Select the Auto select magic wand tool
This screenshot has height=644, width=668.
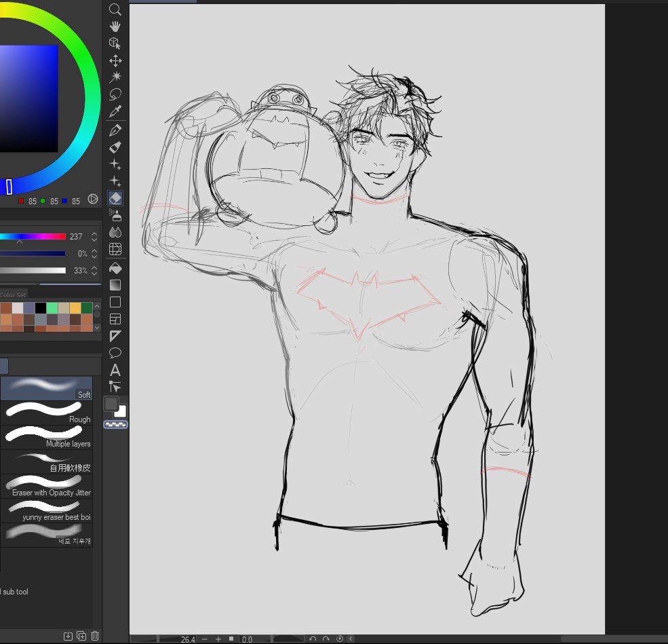tap(115, 77)
